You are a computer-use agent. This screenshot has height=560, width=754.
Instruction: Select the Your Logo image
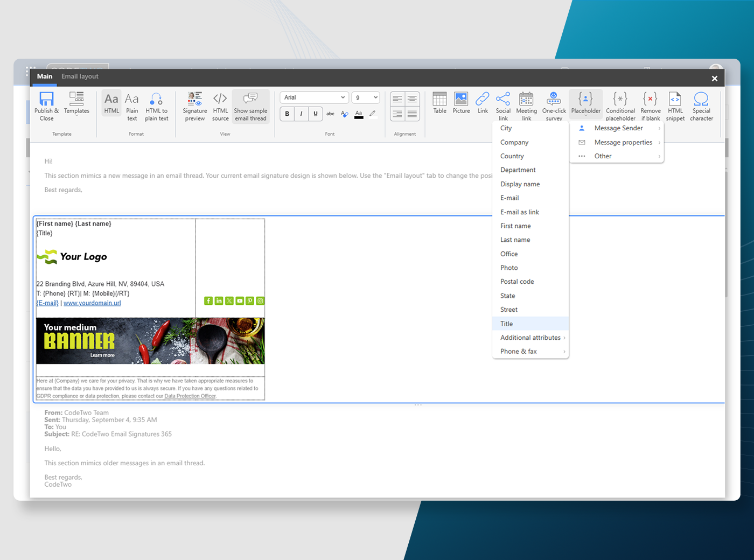[x=72, y=257]
